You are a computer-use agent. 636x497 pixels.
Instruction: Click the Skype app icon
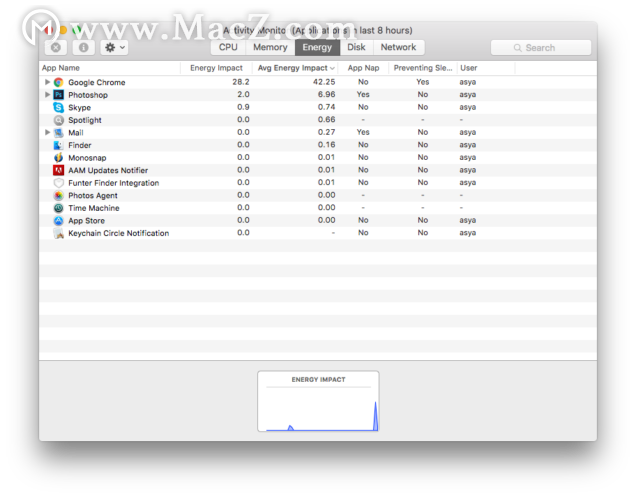coord(59,108)
